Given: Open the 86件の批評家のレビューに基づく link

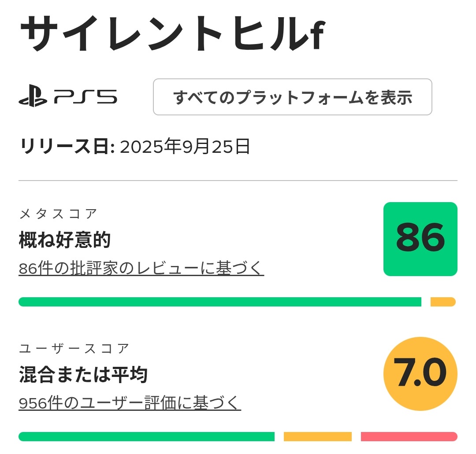Looking at the screenshot, I should coord(141,268).
